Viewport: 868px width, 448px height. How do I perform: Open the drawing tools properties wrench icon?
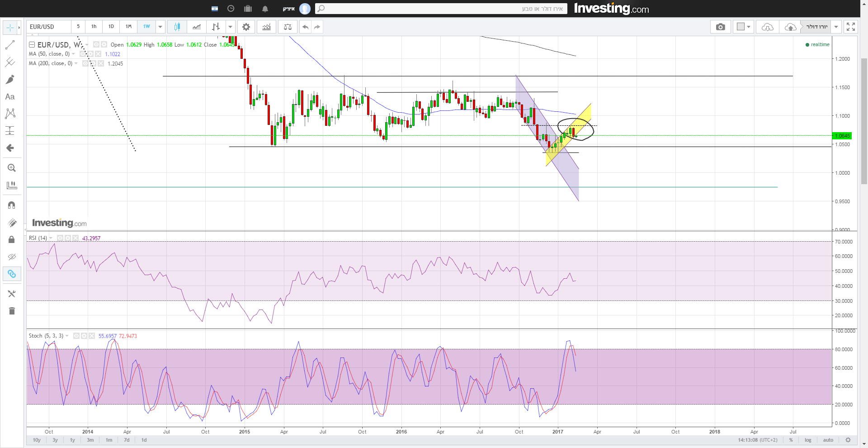12,294
